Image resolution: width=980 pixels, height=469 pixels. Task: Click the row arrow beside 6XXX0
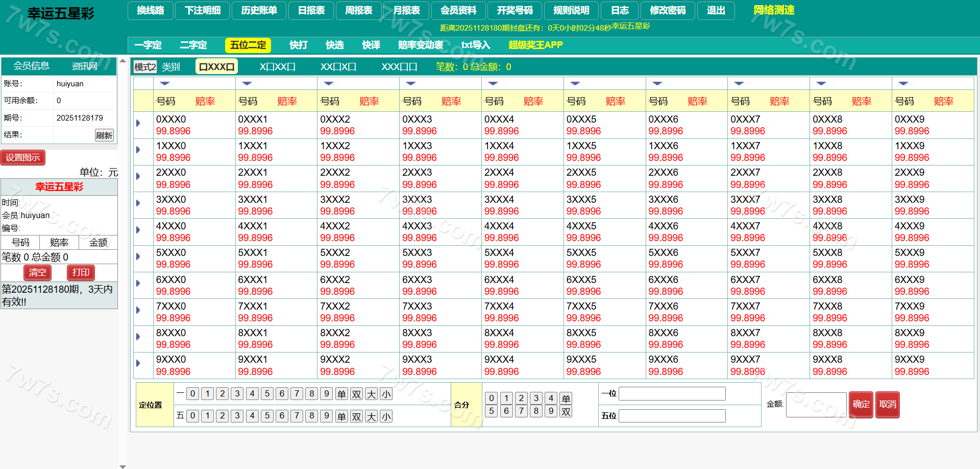point(138,284)
